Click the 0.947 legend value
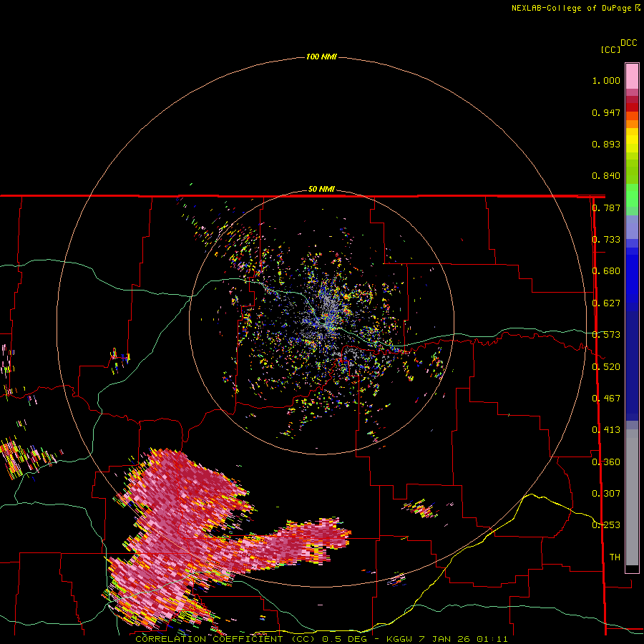Screen dimensions: 644x644 click(x=606, y=112)
